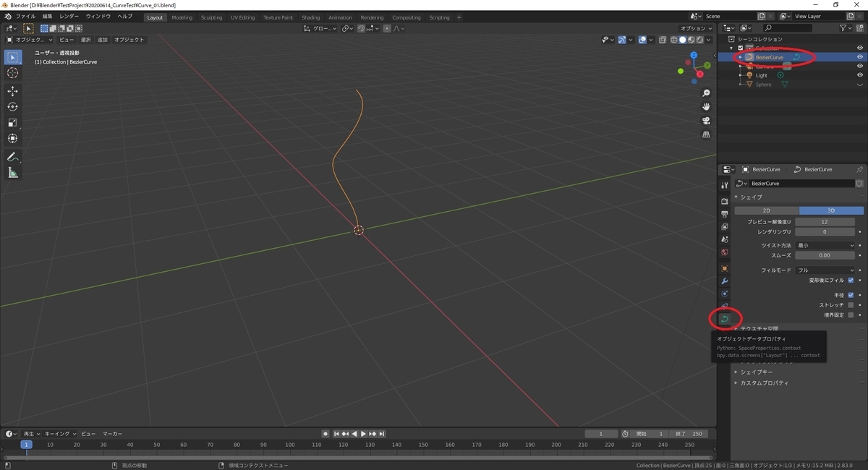Open the ツイスト方法 dropdown

(825, 246)
